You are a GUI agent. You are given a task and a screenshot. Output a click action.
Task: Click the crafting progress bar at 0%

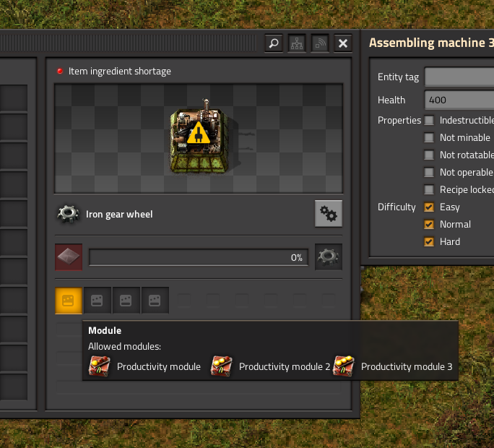(199, 257)
